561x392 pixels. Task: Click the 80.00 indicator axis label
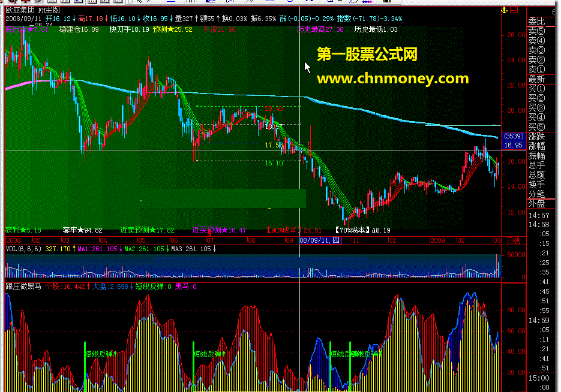tap(516, 310)
